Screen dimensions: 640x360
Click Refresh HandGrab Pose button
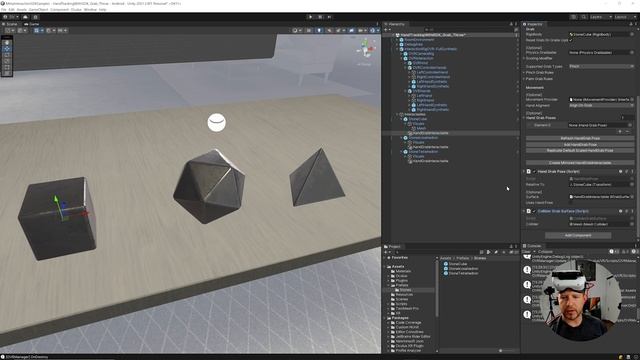click(580, 138)
